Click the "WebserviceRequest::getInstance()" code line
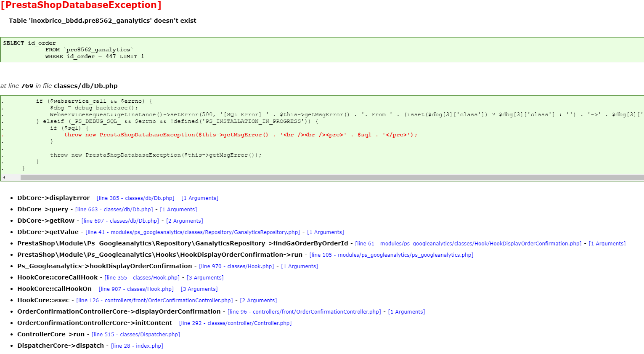The height and width of the screenshot is (354, 644). coord(347,114)
